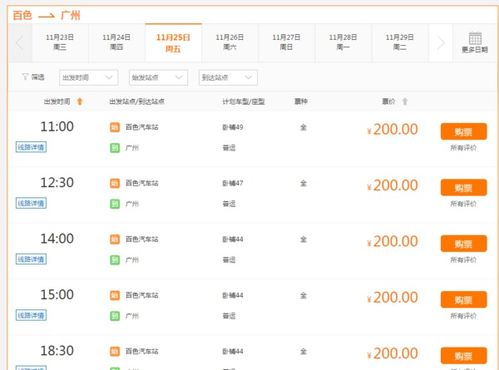Select the 11月24日 周四 date tab

tap(117, 43)
